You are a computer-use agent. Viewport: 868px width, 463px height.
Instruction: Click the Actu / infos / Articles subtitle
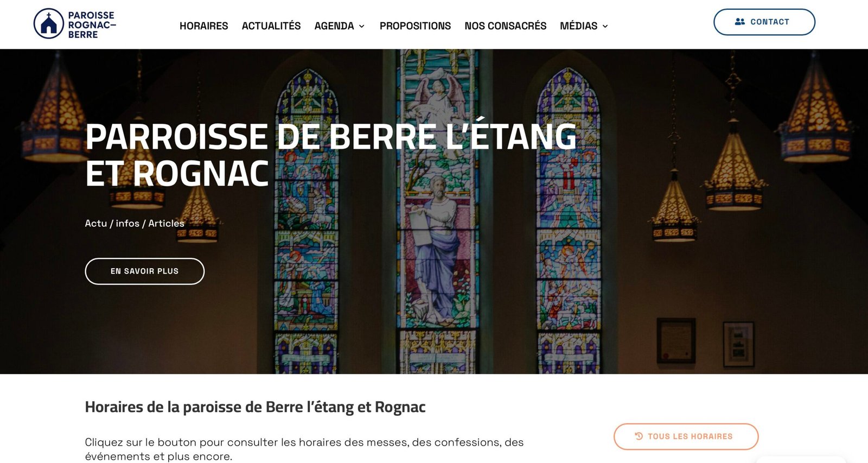(135, 223)
